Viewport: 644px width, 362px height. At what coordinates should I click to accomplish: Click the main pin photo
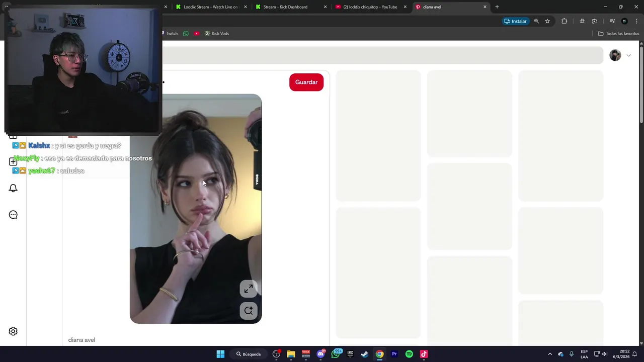pos(196,209)
